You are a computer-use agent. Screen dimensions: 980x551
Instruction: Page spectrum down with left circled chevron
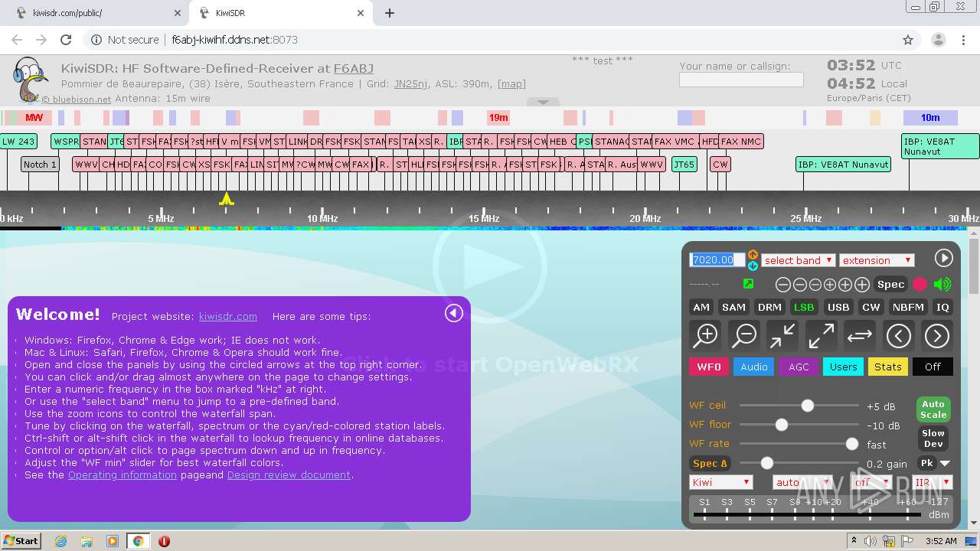[898, 335]
